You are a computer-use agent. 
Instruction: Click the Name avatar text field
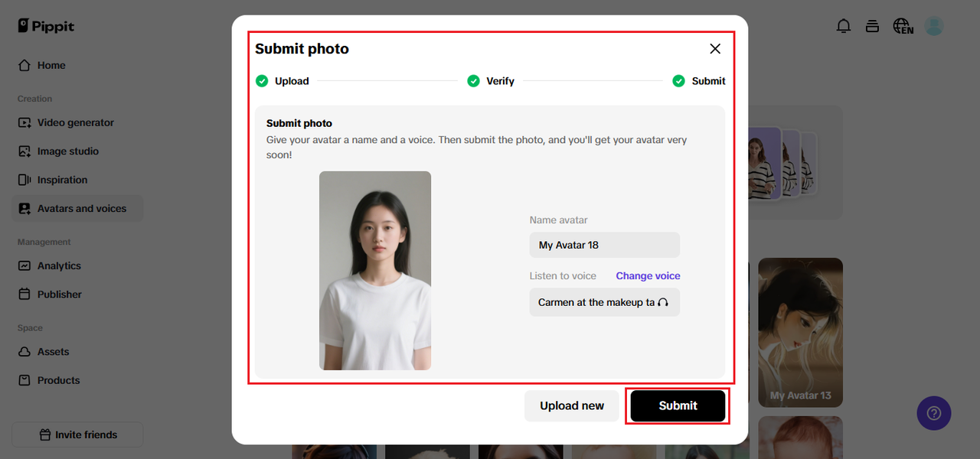(604, 245)
